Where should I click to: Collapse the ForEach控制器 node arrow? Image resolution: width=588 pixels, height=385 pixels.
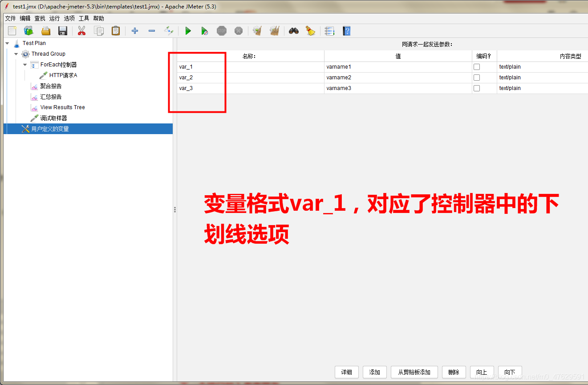click(x=25, y=65)
